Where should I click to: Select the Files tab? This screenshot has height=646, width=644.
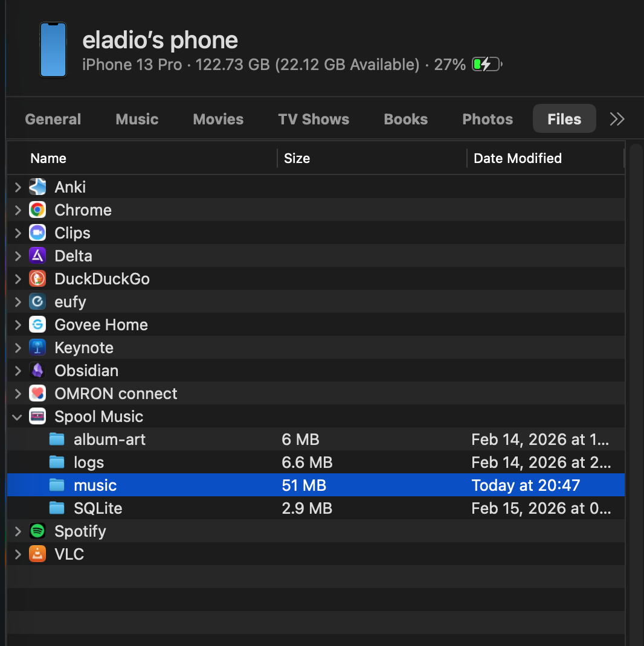[564, 118]
